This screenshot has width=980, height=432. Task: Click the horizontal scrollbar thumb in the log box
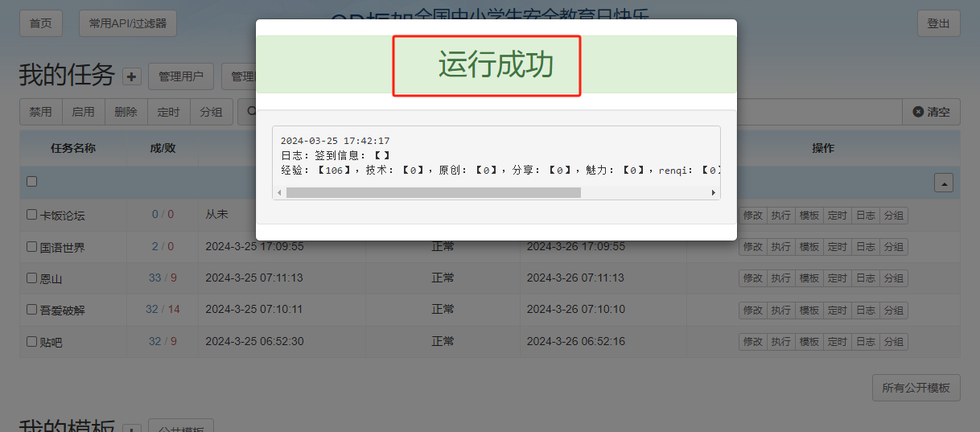pos(433,192)
